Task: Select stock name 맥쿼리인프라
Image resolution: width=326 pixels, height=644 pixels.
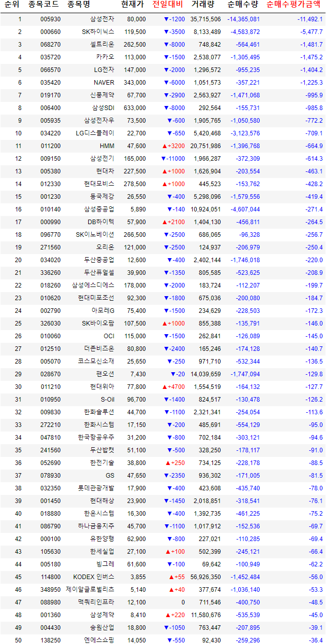Action: pyautogui.click(x=97, y=602)
